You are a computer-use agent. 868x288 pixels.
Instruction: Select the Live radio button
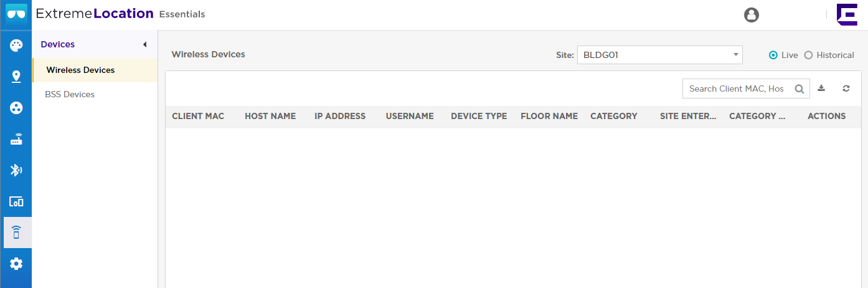(773, 55)
